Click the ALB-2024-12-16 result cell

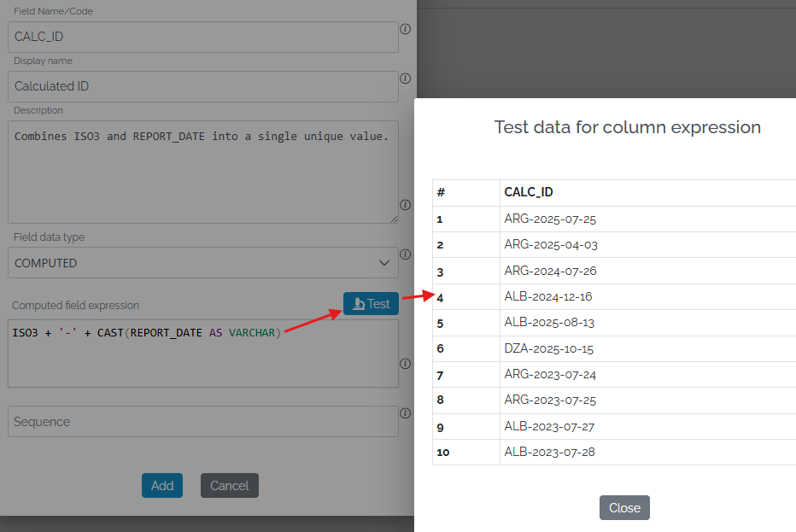tap(548, 297)
